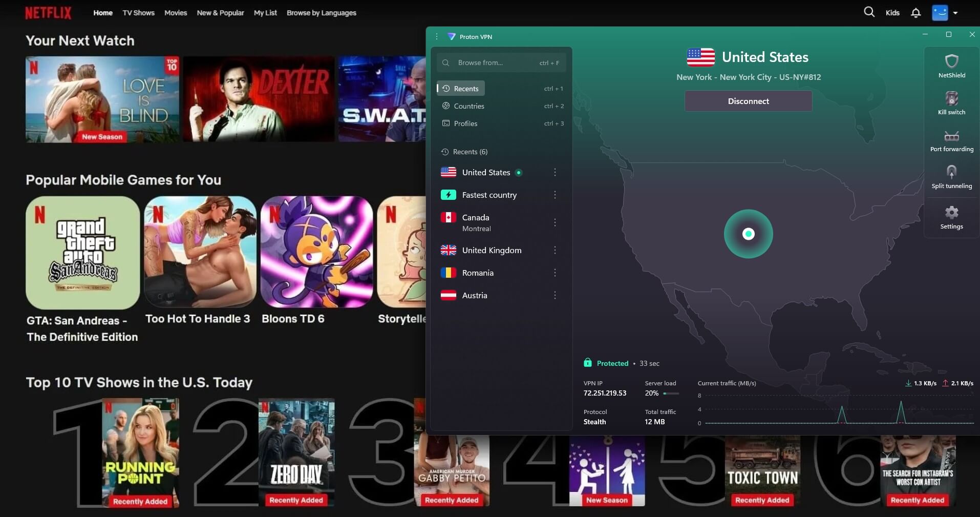Open options for United States recent
Screen dimensions: 980x517
click(x=555, y=172)
